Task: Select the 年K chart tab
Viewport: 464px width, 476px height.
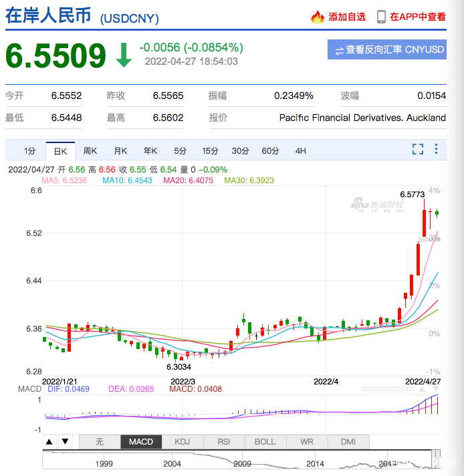Action: (x=150, y=151)
